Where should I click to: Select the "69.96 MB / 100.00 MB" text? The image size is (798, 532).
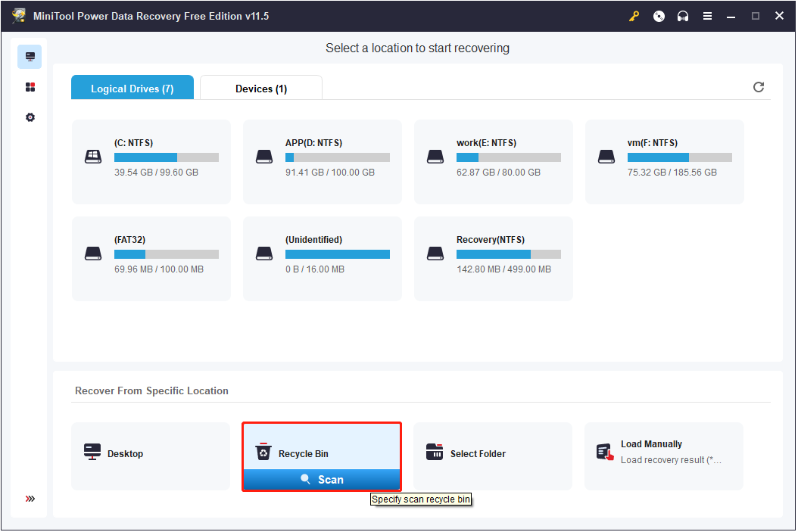[159, 269]
